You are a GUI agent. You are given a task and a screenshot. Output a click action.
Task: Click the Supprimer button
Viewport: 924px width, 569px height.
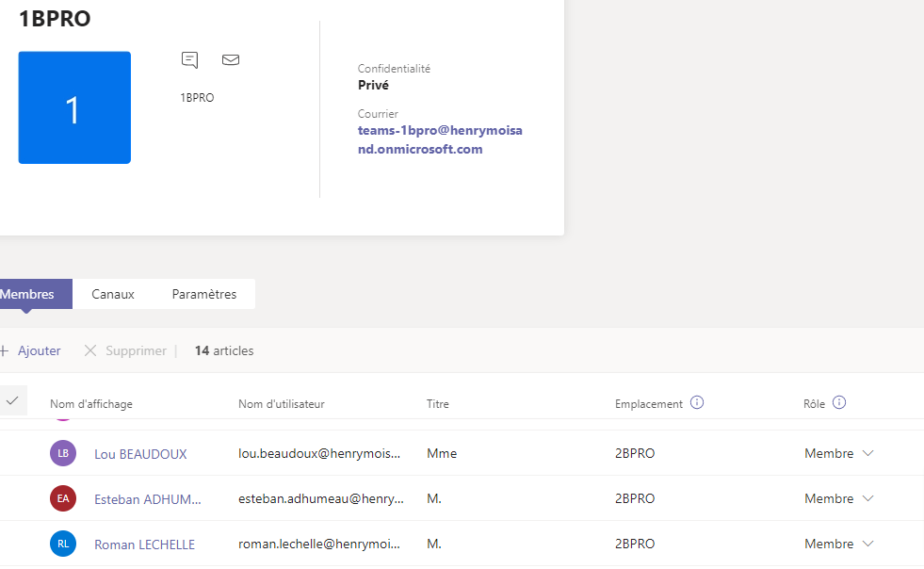pyautogui.click(x=125, y=350)
